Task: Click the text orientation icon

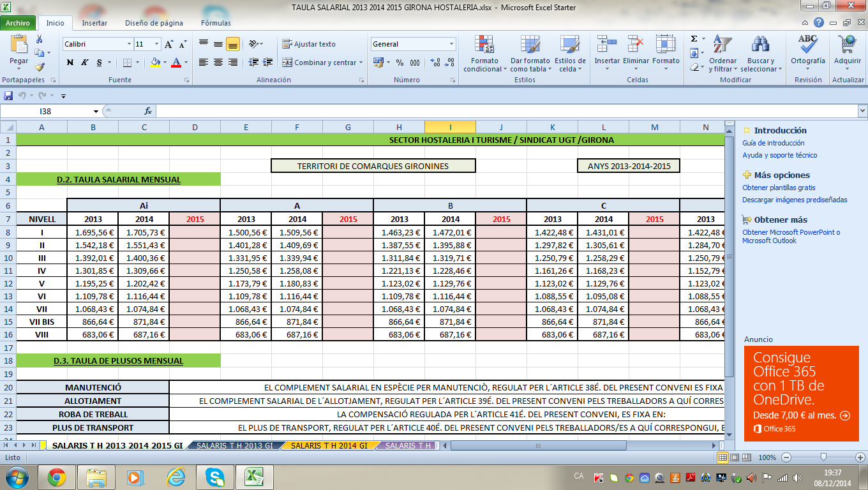Action: click(x=254, y=44)
